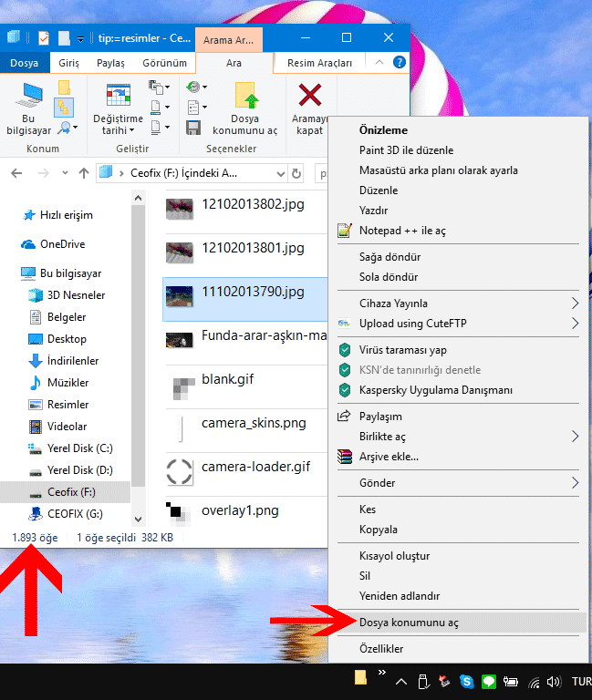Click the Bu bilgisayar ribbon icon
Image resolution: width=592 pixels, height=700 pixels.
coord(28,108)
